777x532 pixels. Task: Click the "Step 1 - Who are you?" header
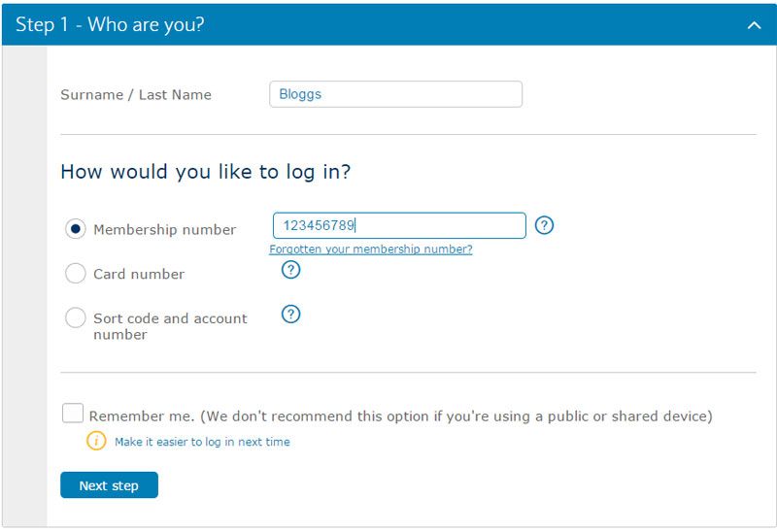click(110, 25)
